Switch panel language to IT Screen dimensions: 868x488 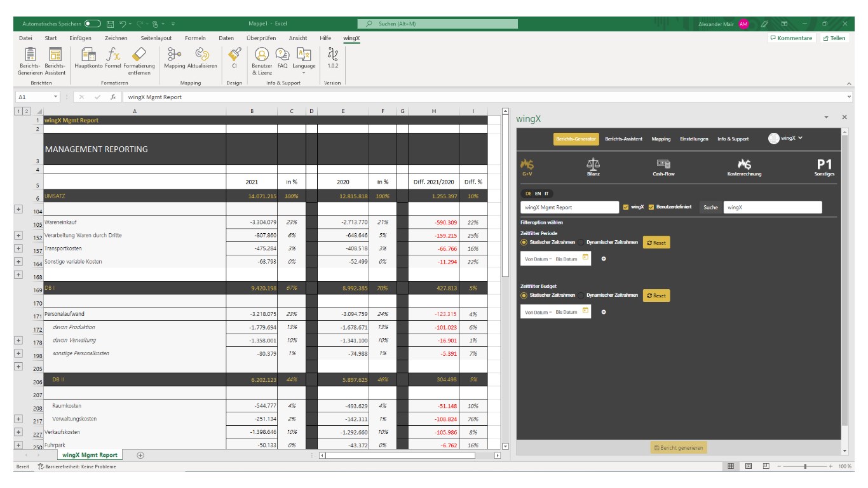[546, 194]
